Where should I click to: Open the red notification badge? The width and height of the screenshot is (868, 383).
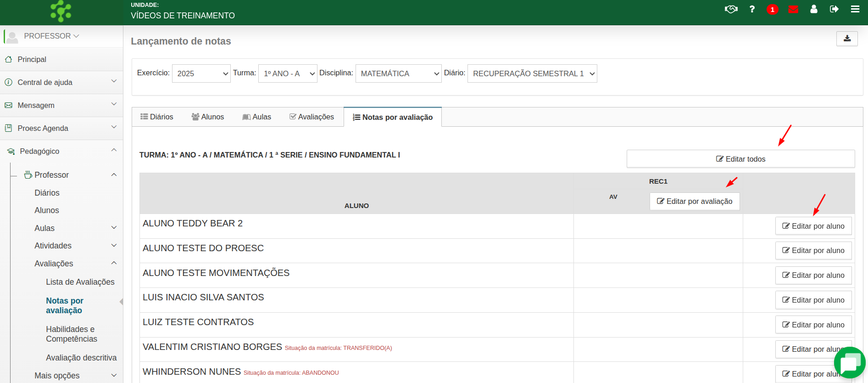(x=772, y=9)
